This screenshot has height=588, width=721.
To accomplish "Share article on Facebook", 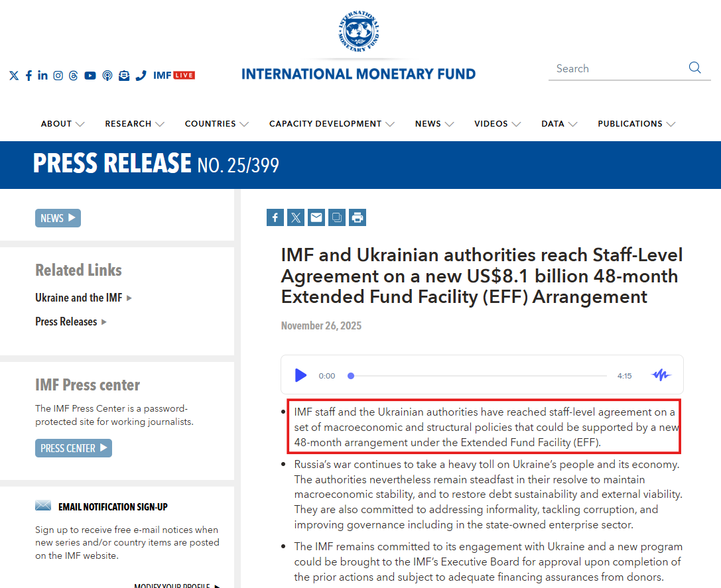I will [x=275, y=217].
